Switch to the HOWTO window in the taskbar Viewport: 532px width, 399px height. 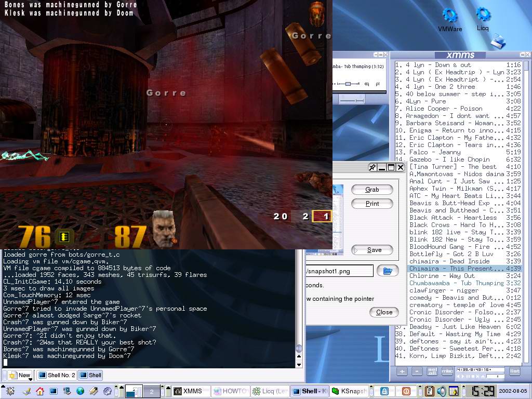(230, 391)
